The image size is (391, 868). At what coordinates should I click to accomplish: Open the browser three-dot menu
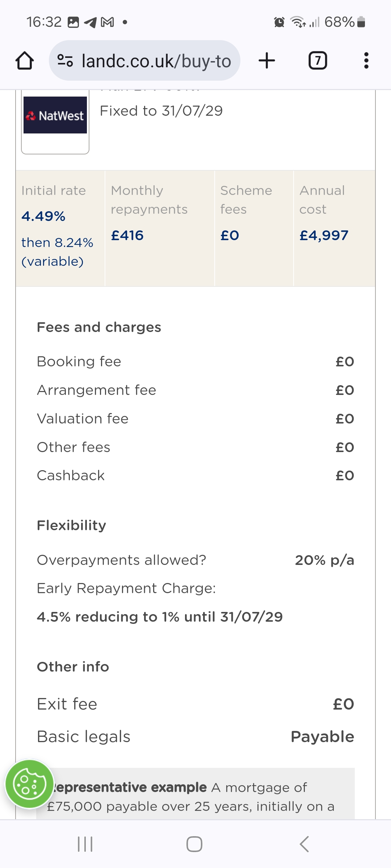click(366, 60)
